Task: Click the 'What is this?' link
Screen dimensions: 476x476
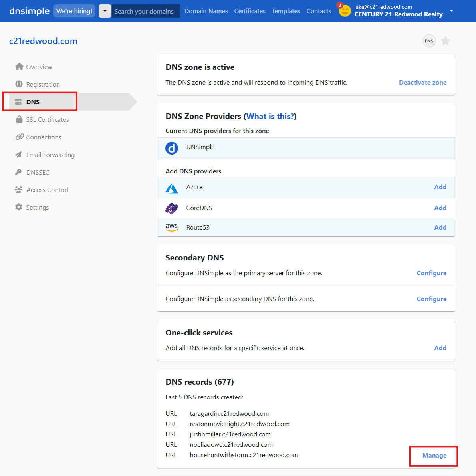Action: tap(270, 116)
